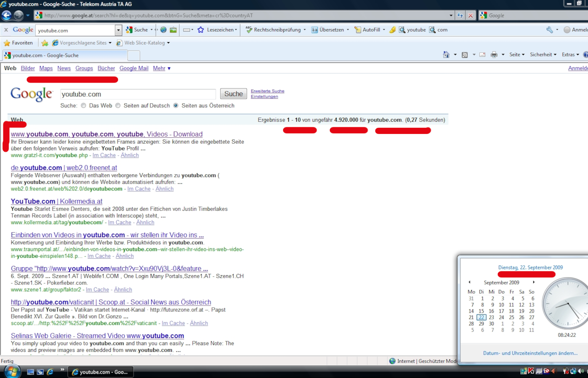The image size is (588, 378).
Task: Click the Show Desktop quick launch icon
Action: 30,372
